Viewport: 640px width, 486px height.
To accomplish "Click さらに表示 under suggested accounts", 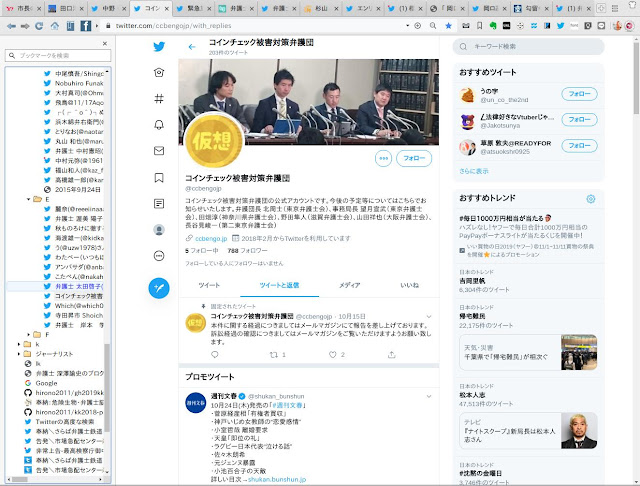I will coord(473,171).
